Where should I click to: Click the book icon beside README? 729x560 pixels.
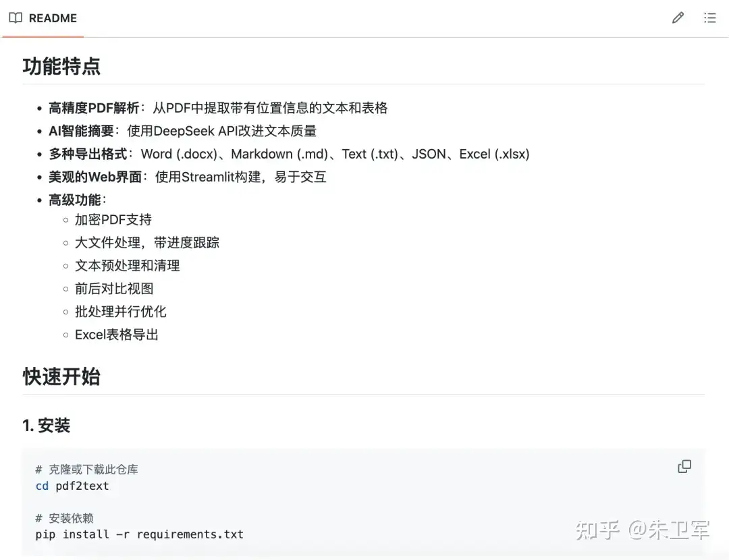(x=16, y=18)
